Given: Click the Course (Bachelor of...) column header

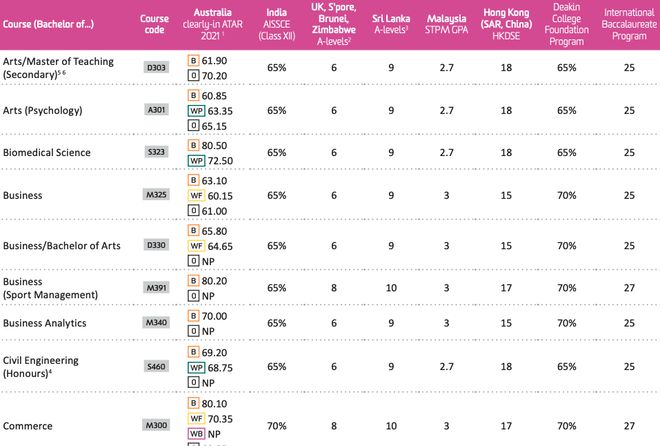Looking at the screenshot, I should pos(48,24).
